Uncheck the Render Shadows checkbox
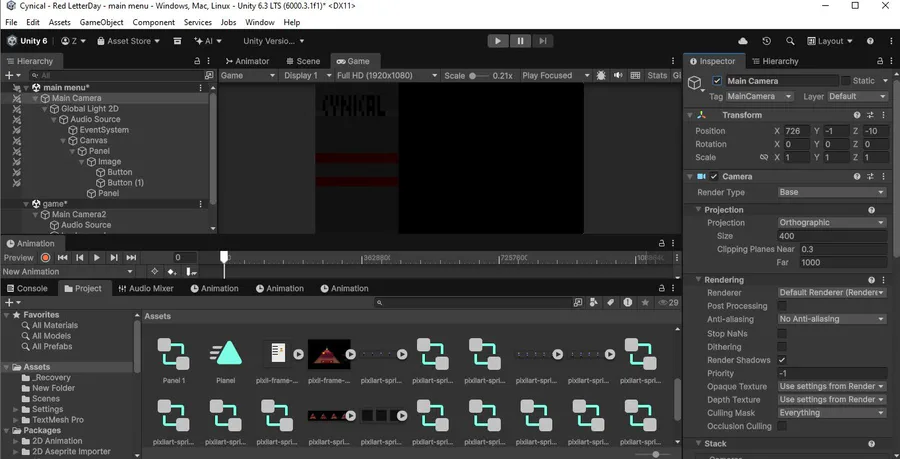Viewport: 900px width, 459px height. (782, 360)
